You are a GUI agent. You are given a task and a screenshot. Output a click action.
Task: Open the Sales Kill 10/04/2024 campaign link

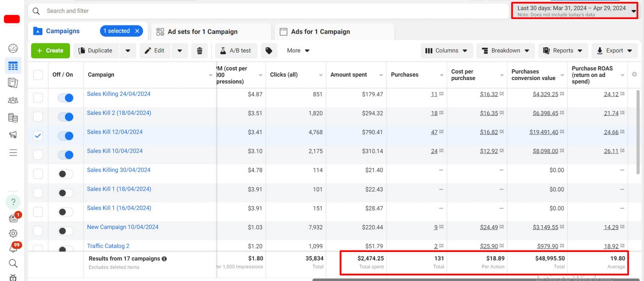(114, 151)
